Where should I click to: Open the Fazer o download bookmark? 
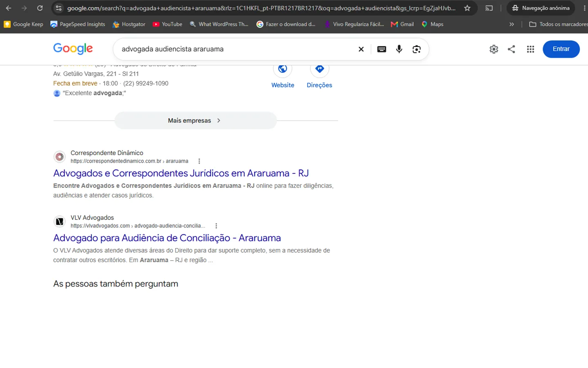286,24
